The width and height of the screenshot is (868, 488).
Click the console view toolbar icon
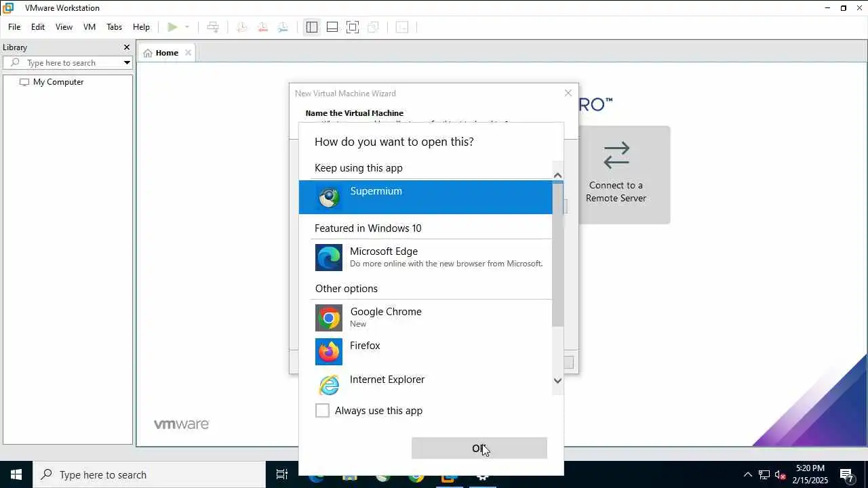tap(402, 27)
